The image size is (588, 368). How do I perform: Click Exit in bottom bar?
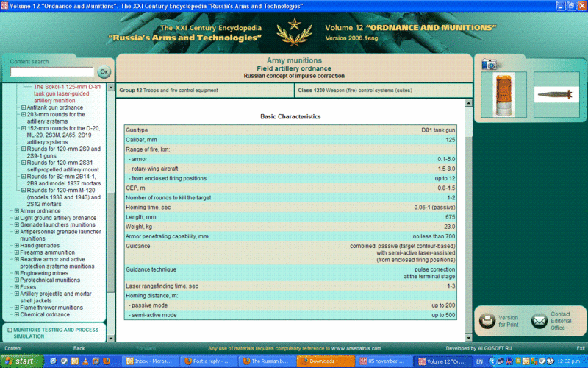pos(581,348)
